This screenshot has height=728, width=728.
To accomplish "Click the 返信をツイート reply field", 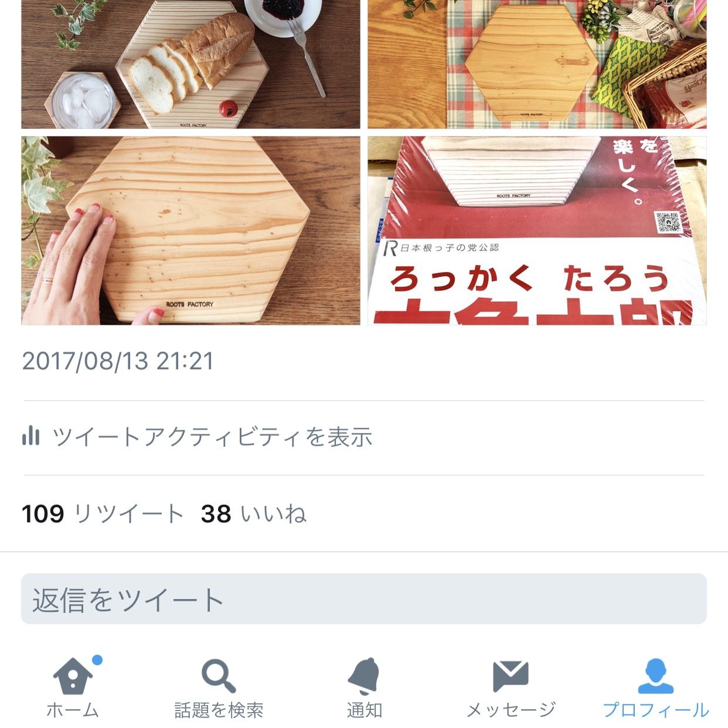I will tap(364, 599).
